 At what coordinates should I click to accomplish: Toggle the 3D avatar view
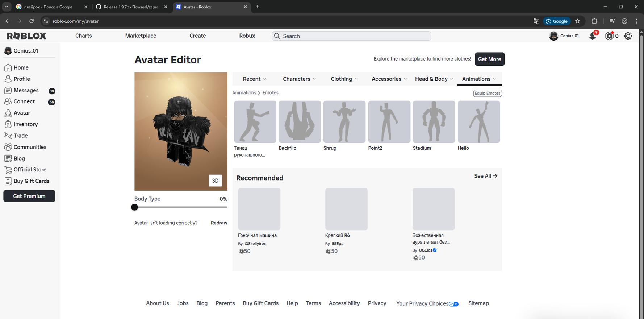215,181
